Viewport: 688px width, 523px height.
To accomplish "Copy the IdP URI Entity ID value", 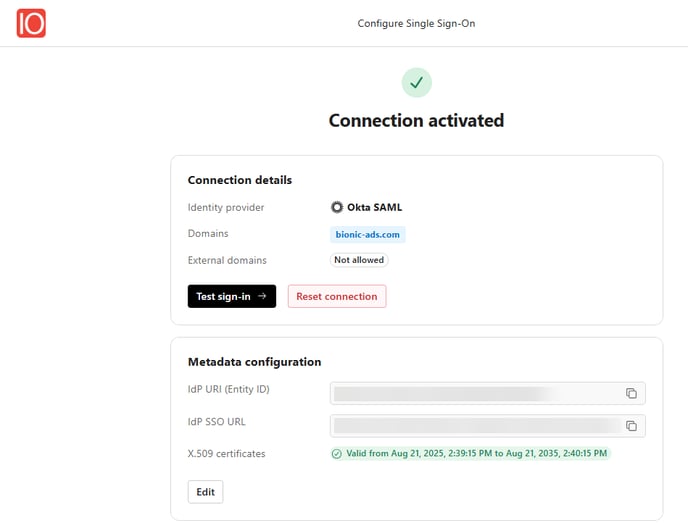I will click(631, 394).
